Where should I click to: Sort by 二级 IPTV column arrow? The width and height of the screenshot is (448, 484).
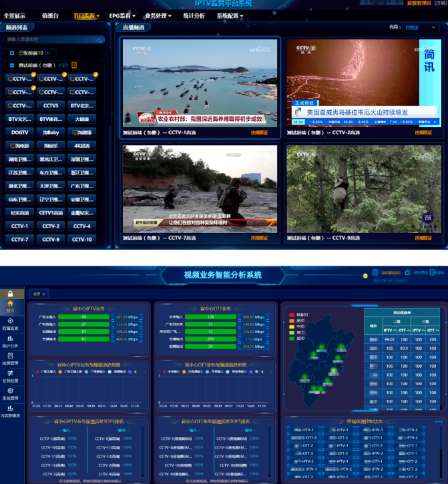click(x=395, y=330)
